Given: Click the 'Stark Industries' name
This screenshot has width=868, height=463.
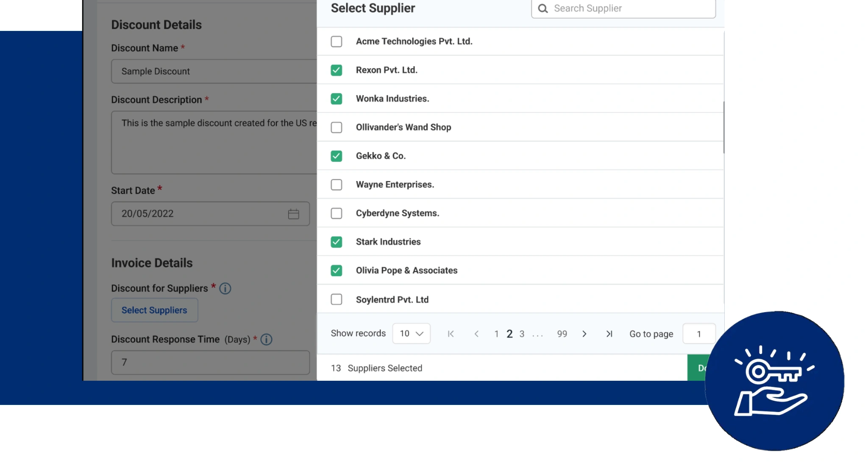Looking at the screenshot, I should tap(388, 242).
